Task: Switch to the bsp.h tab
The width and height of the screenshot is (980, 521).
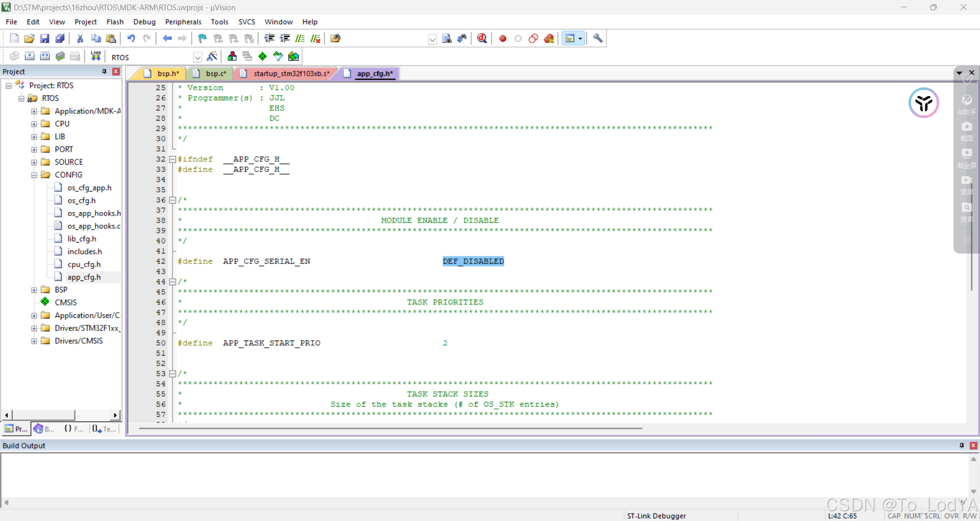Action: [x=162, y=74]
